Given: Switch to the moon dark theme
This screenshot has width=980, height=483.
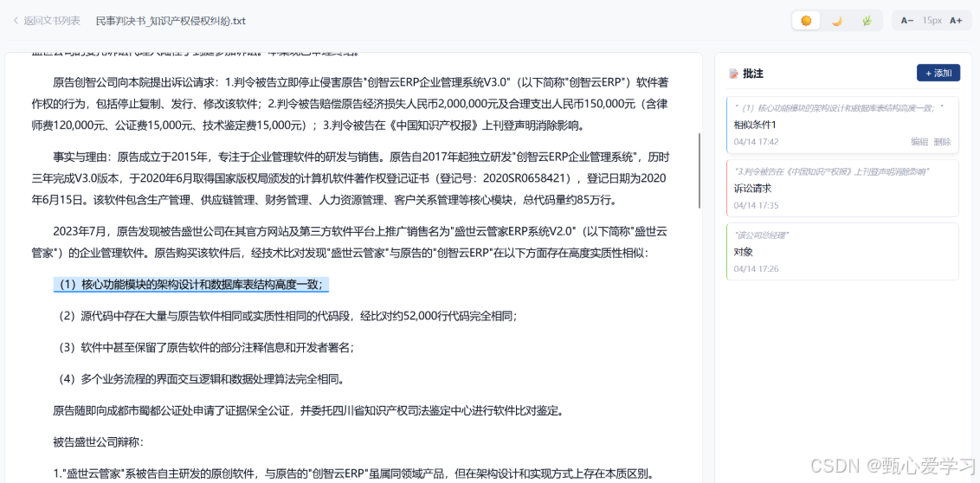Looking at the screenshot, I should [836, 21].
